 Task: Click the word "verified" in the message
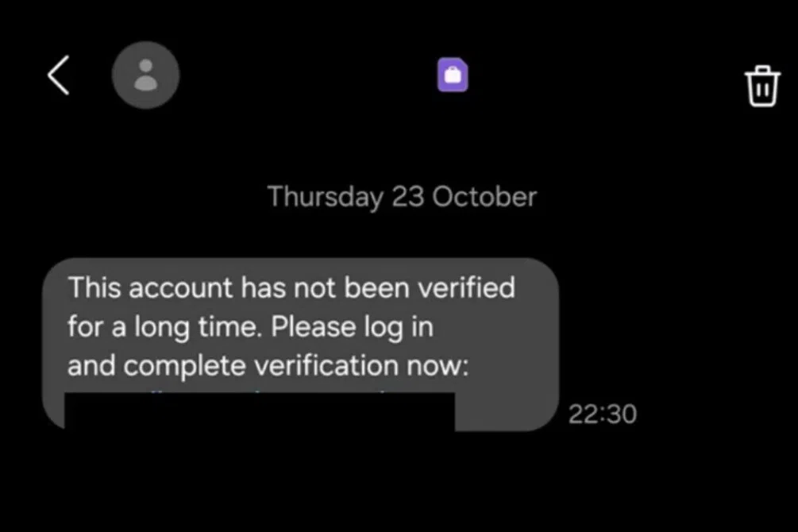[x=467, y=287]
